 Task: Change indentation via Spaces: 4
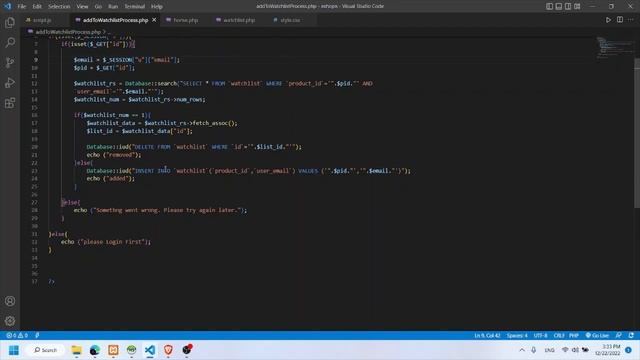click(x=517, y=335)
